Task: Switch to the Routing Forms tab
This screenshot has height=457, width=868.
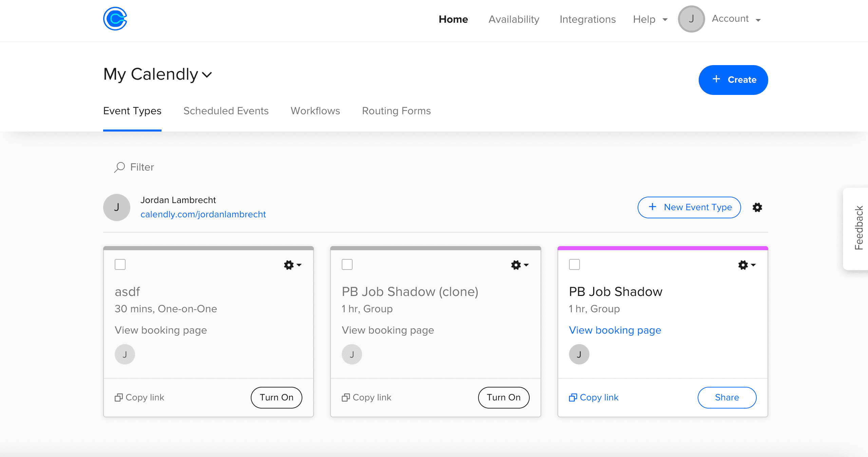Action: click(x=396, y=111)
